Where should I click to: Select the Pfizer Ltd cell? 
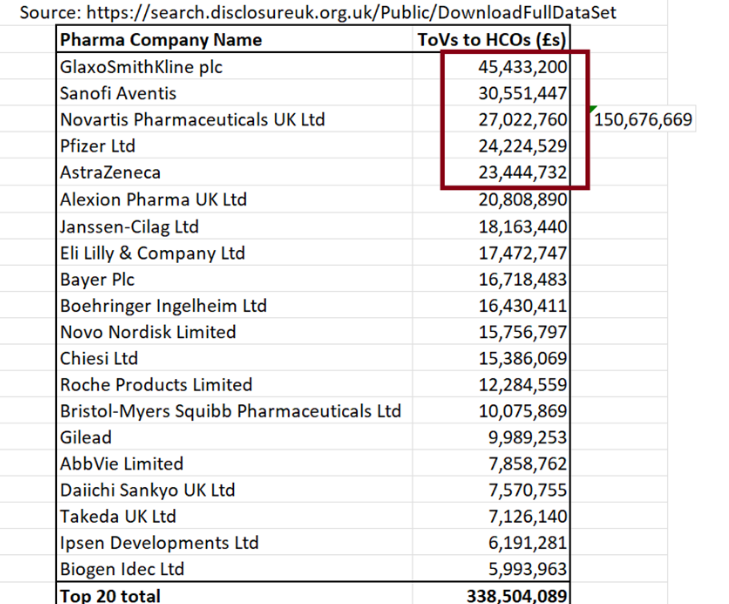(97, 146)
